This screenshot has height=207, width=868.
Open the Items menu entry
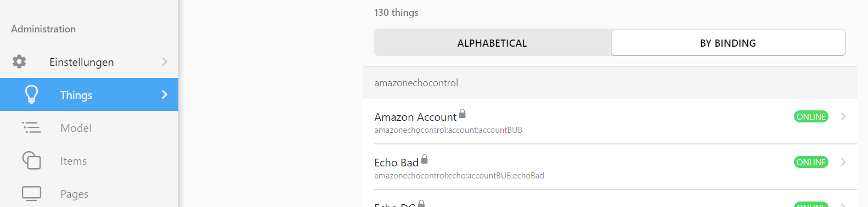click(89, 160)
